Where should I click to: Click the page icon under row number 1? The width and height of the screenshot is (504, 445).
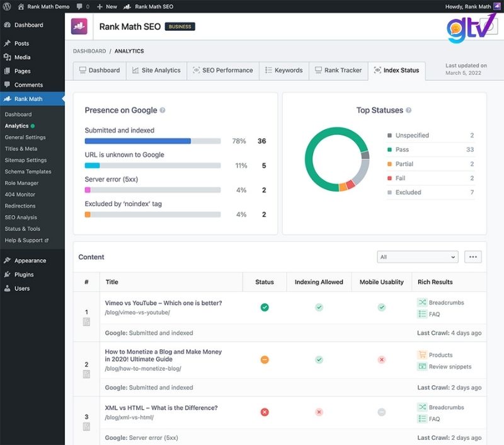(x=87, y=322)
